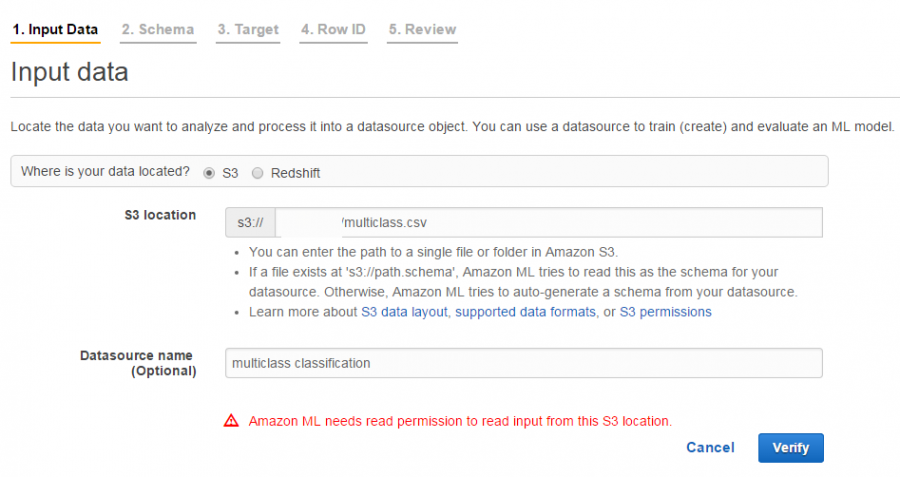This screenshot has height=477, width=900.
Task: Open the 2. Schema step tab
Action: point(158,30)
